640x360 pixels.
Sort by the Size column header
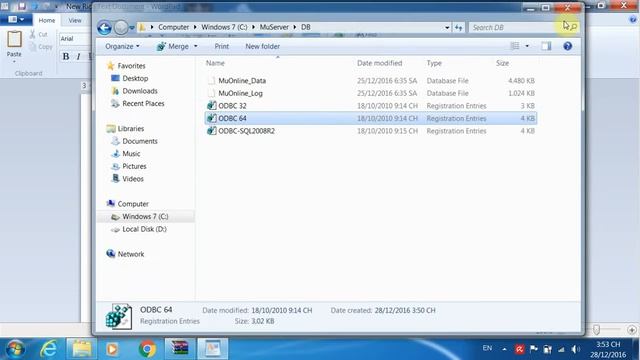point(502,63)
